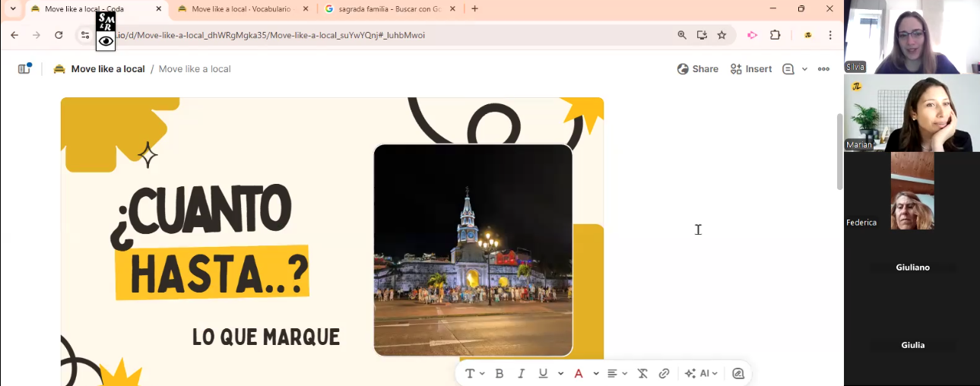
Task: Insert a link using chain icon
Action: pyautogui.click(x=664, y=373)
